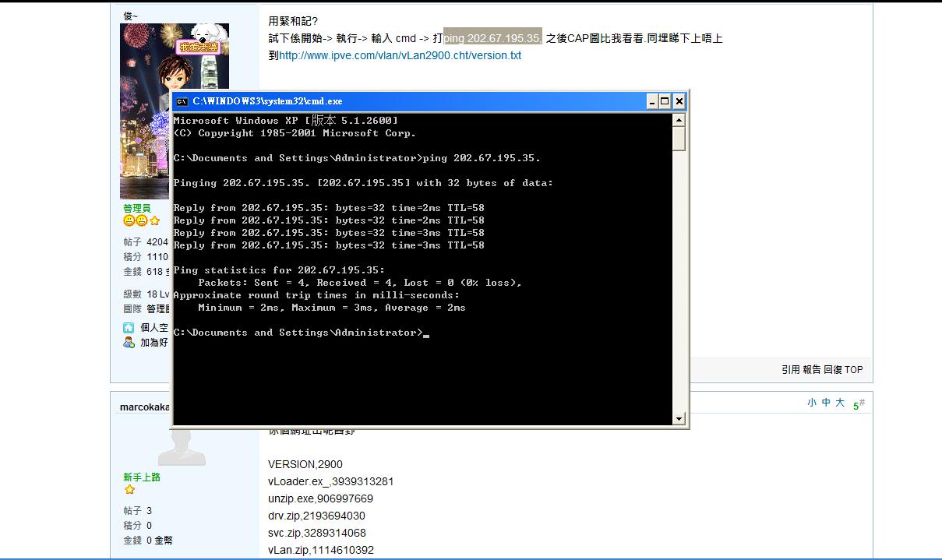Close the cmd.exe window
Image resolution: width=942 pixels, height=560 pixels.
[679, 101]
